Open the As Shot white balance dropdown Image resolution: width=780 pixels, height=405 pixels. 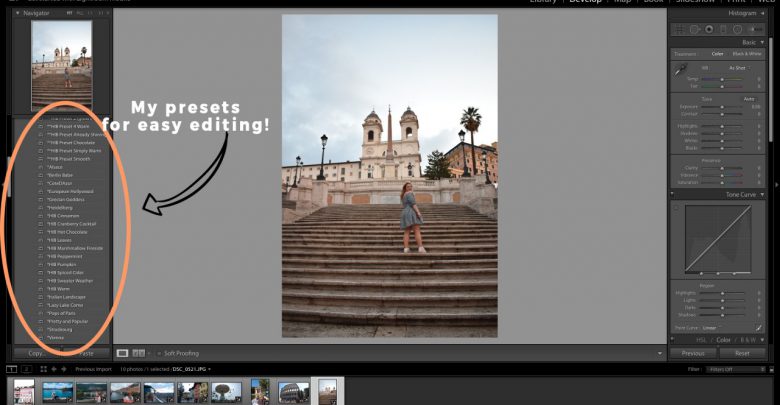(739, 68)
